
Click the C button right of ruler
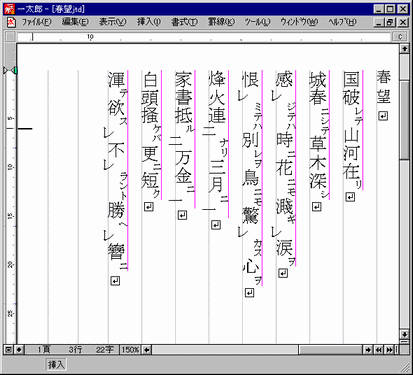(x=400, y=37)
